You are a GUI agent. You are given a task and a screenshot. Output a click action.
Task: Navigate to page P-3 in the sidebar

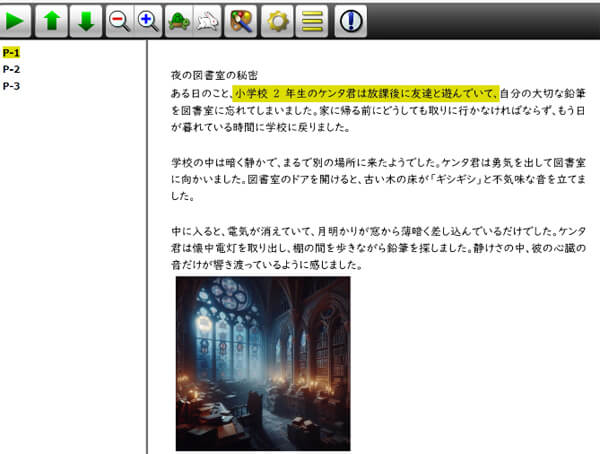click(12, 86)
